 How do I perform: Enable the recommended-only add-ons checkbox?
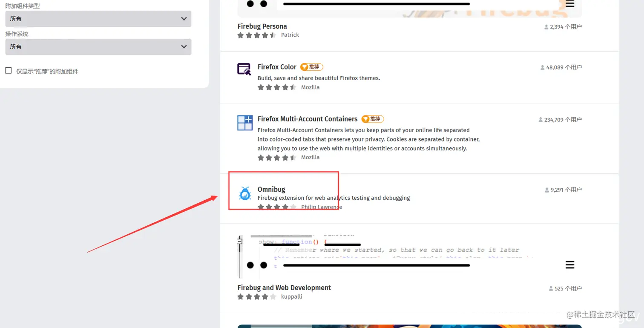pyautogui.click(x=9, y=71)
